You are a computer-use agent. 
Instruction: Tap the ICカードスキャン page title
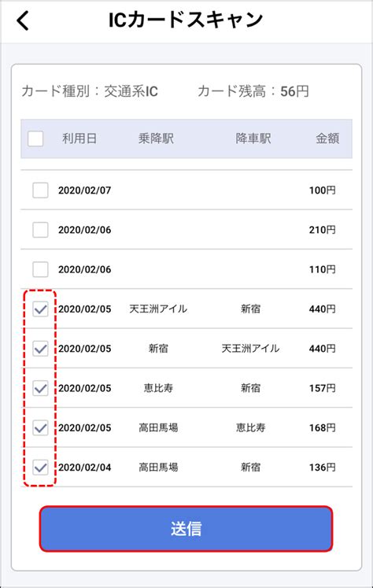tap(186, 20)
